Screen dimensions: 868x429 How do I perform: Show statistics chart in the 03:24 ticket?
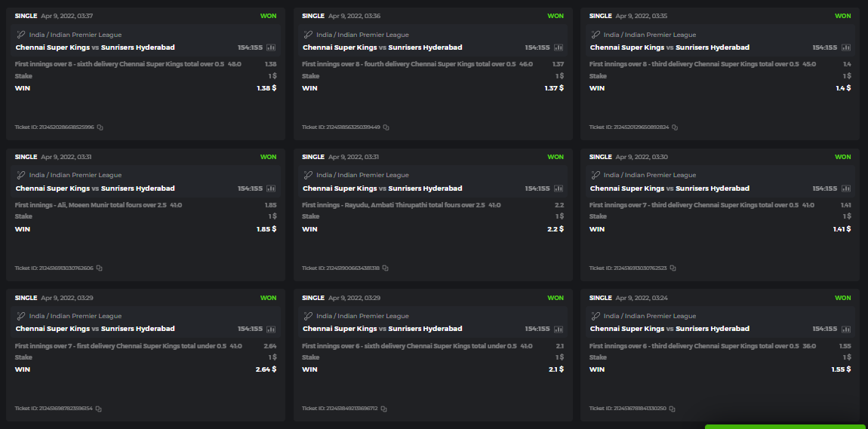pyautogui.click(x=845, y=329)
